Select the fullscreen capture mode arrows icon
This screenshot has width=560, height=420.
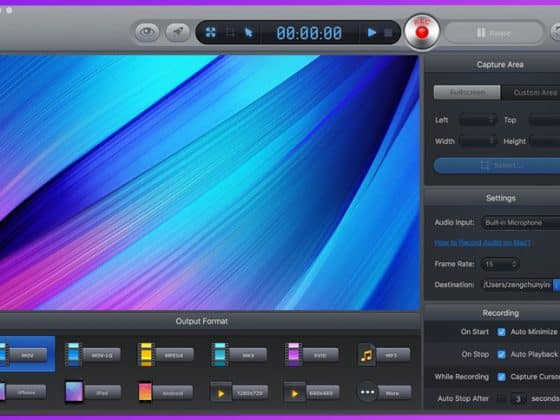point(211,32)
